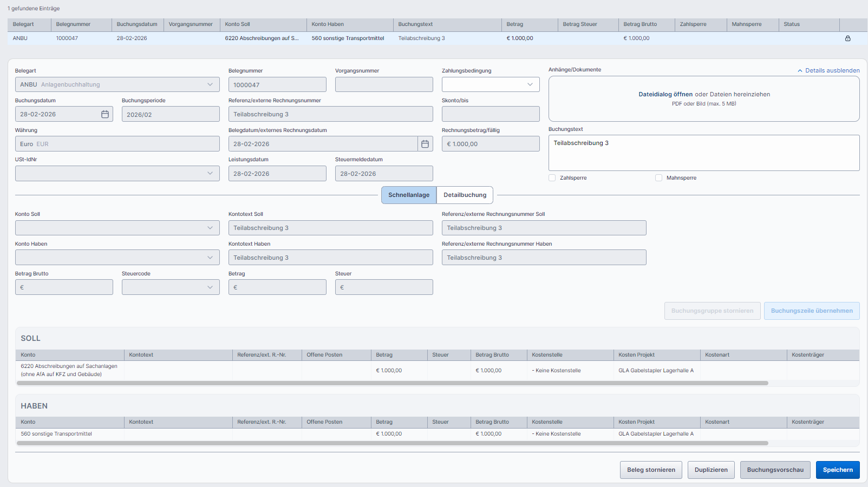Enable the Mahnsperre checkbox
Image resolution: width=868 pixels, height=487 pixels.
pyautogui.click(x=658, y=178)
